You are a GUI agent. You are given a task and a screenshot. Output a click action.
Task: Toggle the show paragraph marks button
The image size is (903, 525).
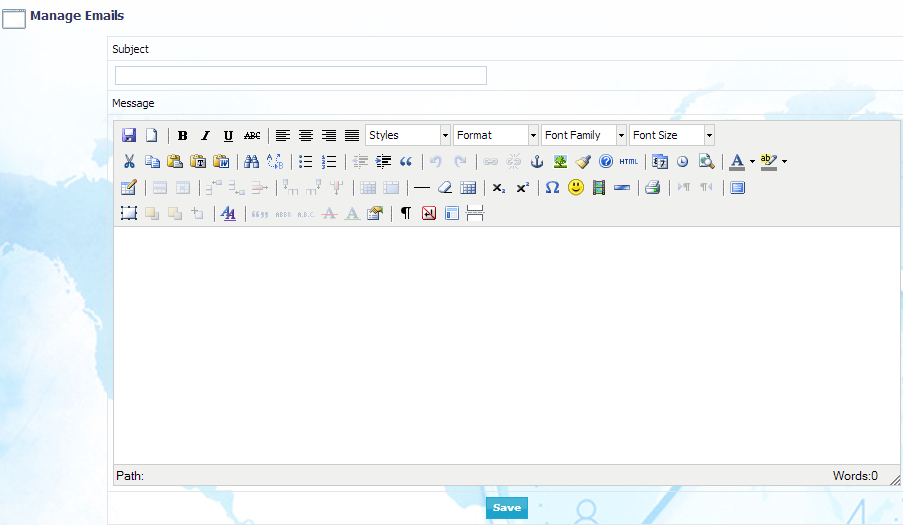tap(406, 213)
